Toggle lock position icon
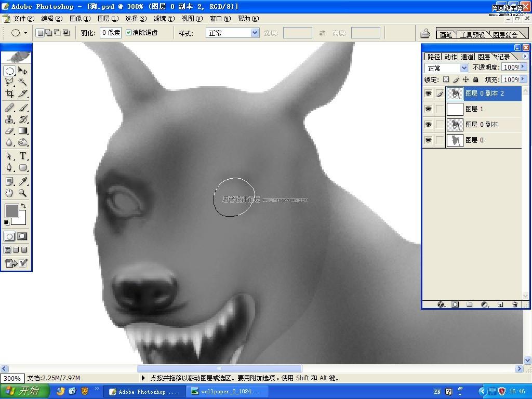Image resolution: width=532 pixels, height=399 pixels. [x=466, y=79]
